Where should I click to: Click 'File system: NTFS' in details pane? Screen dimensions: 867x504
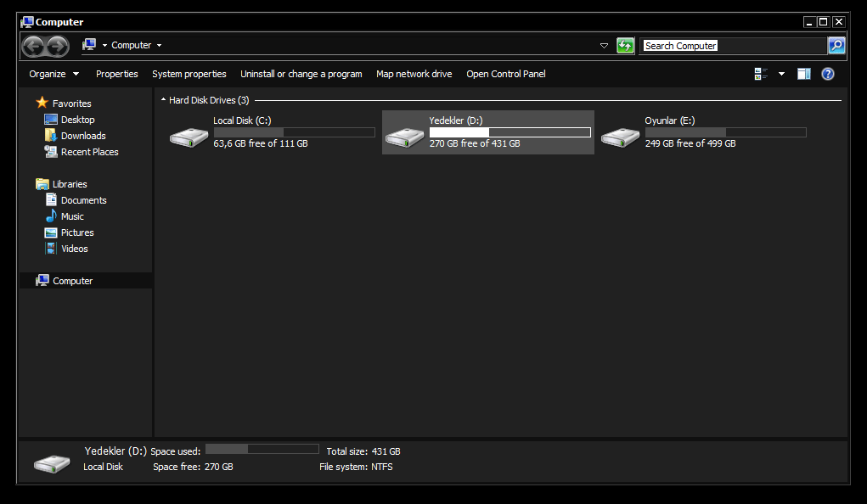click(x=356, y=467)
